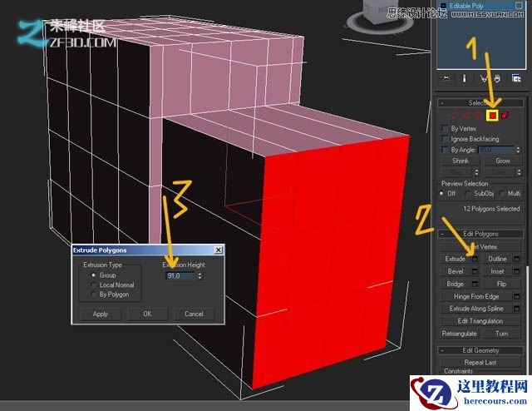
Task: Open Bevel settings box icon
Action: click(x=475, y=271)
